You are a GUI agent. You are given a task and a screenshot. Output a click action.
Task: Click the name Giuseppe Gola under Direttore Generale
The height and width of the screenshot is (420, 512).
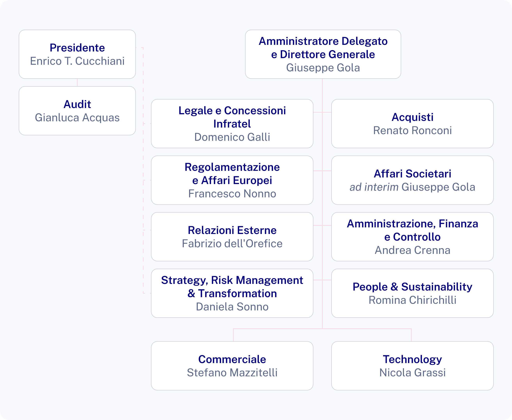323,68
